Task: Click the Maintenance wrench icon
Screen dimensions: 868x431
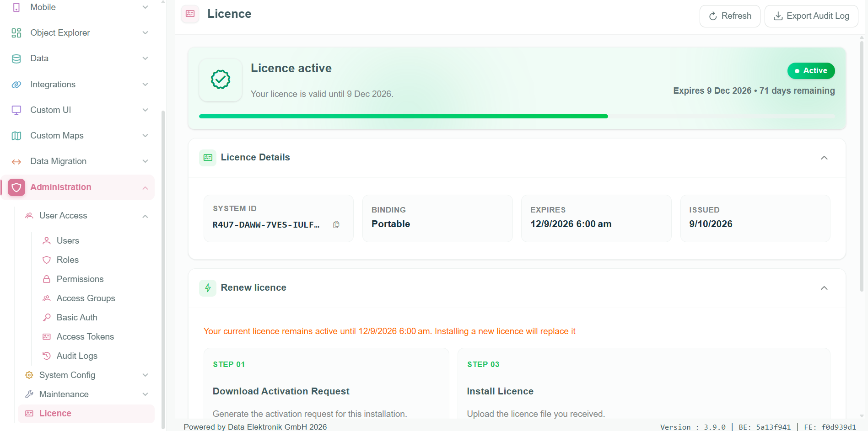Action: tap(29, 394)
